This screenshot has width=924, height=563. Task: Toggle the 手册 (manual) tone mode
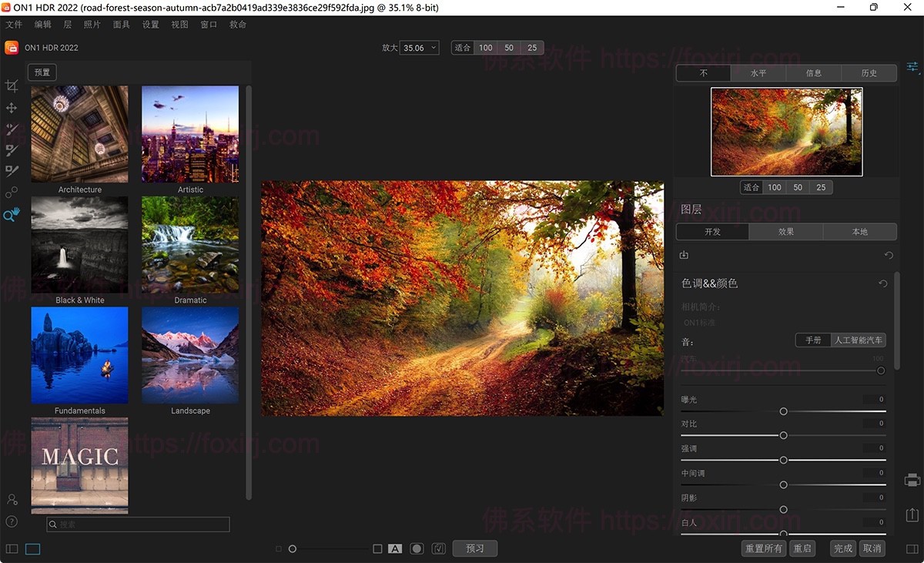813,340
